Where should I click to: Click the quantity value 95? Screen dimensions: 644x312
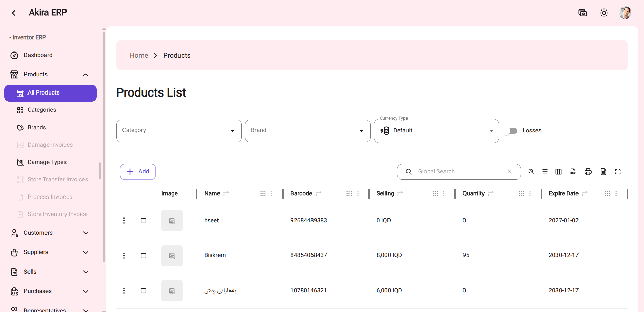click(466, 255)
